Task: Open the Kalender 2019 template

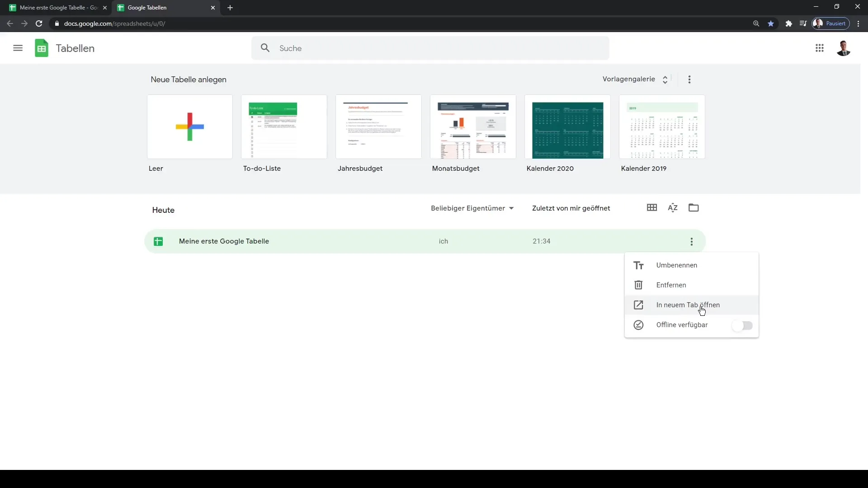Action: pos(662,127)
